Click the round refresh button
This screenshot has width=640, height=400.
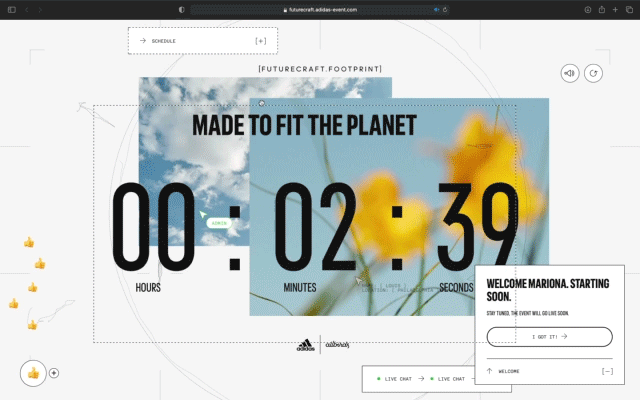click(593, 73)
